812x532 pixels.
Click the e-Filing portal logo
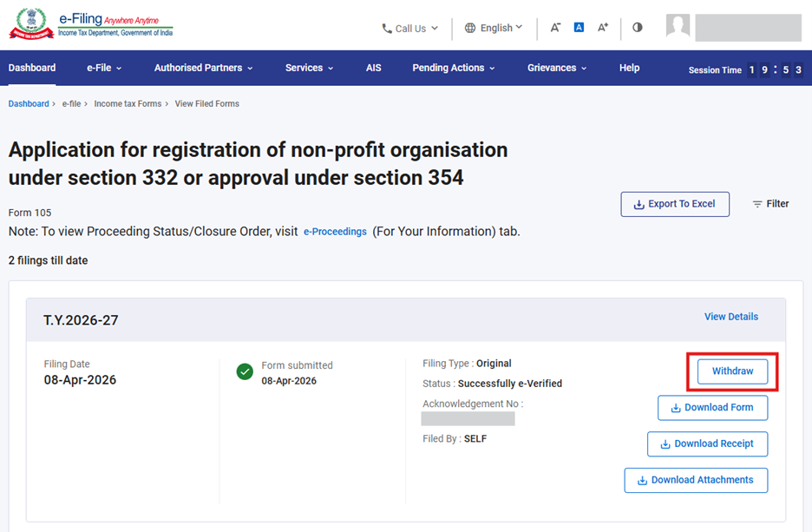tap(91, 26)
